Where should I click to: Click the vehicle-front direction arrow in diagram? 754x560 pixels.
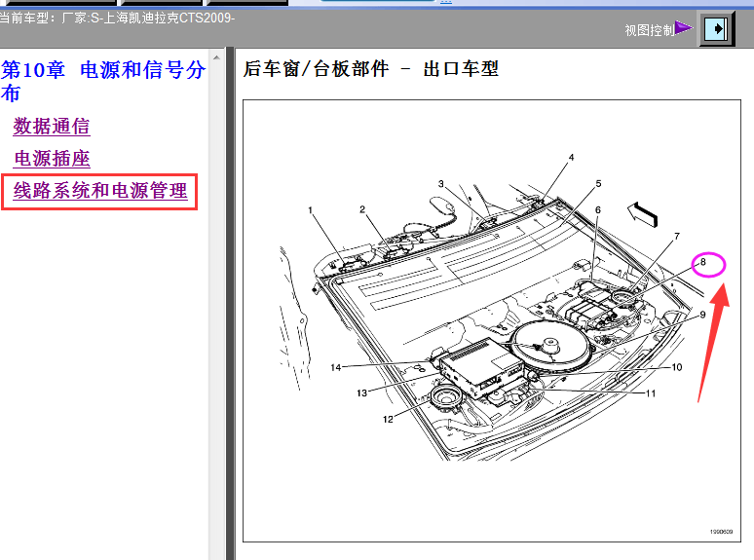pos(642,214)
